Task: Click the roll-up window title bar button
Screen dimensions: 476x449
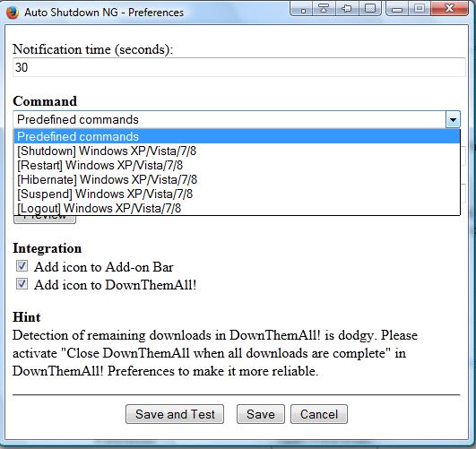Action: coord(324,8)
